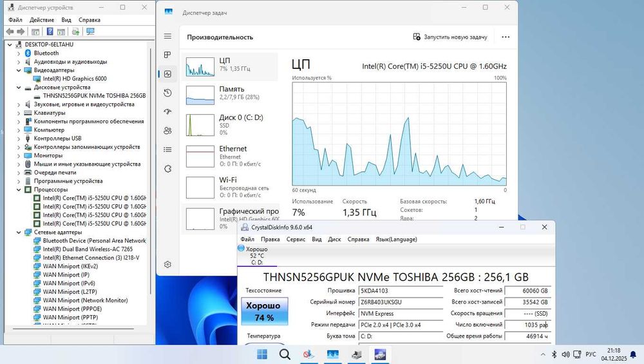Open the Startup apps icon in Task Manager sidebar
644x364 pixels.
[167, 111]
